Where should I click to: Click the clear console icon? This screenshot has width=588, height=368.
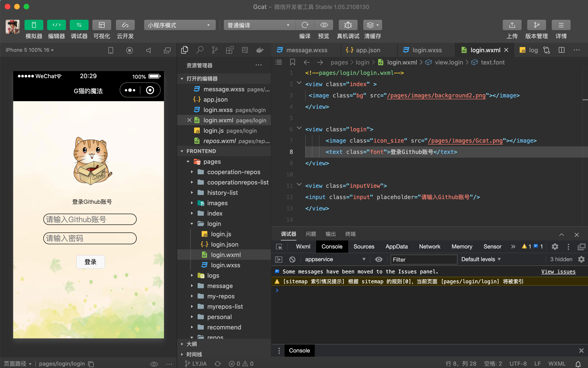(292, 260)
